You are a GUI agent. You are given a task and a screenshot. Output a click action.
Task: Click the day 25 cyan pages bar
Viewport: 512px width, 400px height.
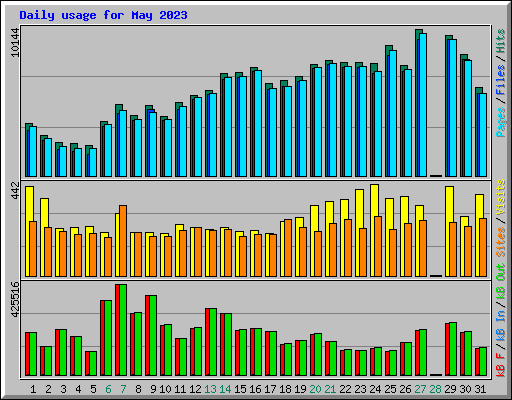point(393,113)
